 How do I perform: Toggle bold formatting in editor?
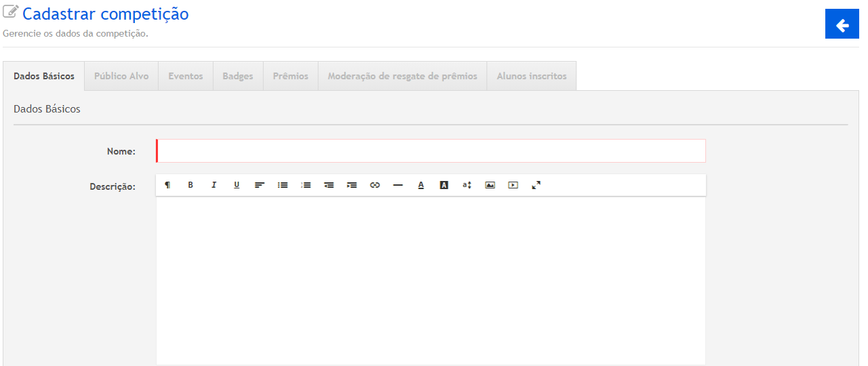pos(191,185)
